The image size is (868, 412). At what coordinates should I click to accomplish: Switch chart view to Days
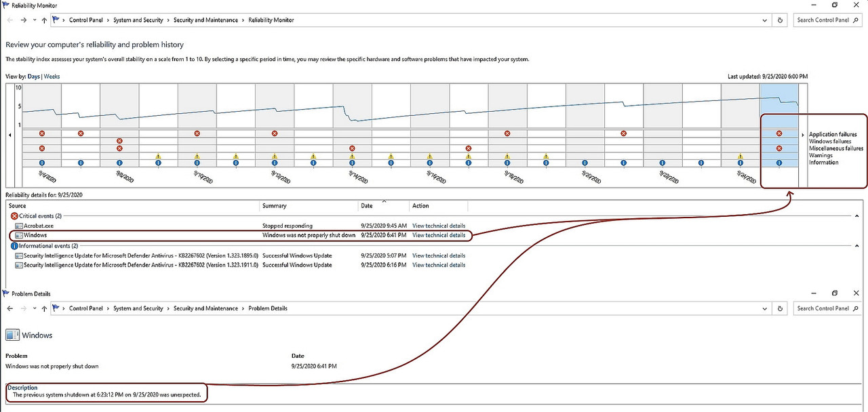point(33,77)
